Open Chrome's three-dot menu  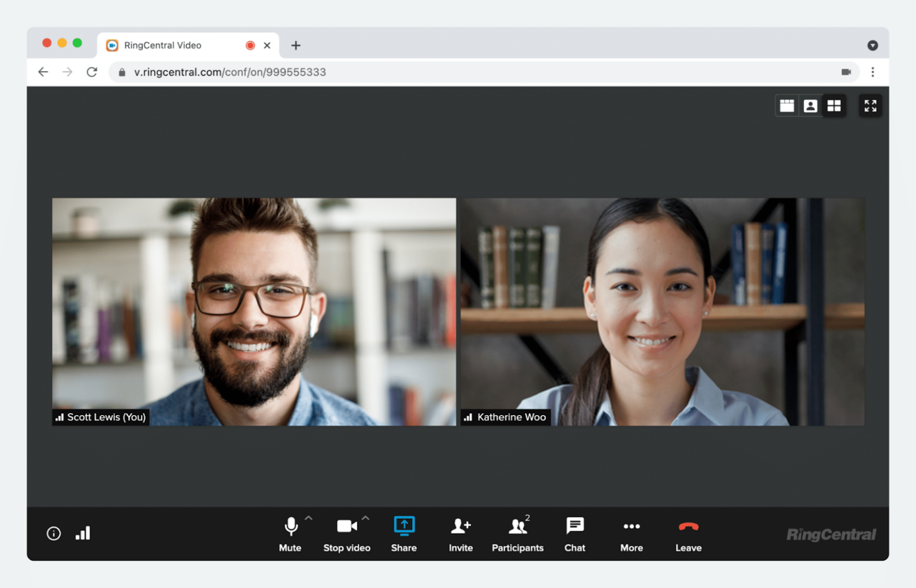(x=872, y=72)
